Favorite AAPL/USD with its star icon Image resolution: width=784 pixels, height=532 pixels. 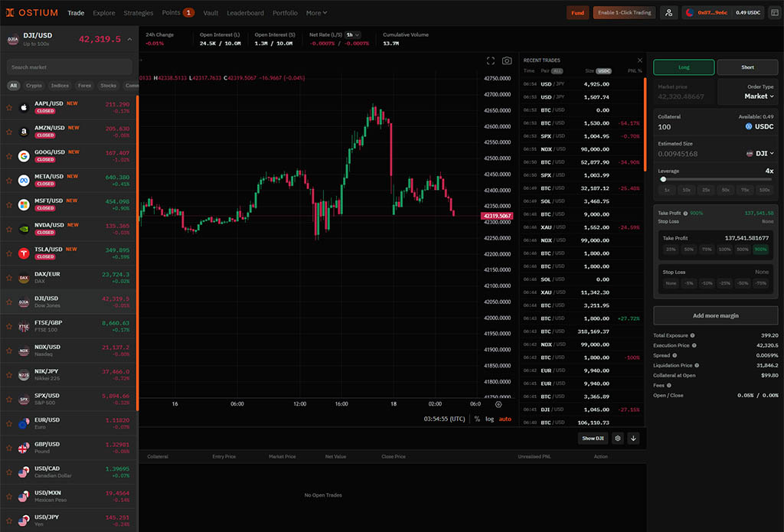click(9, 107)
